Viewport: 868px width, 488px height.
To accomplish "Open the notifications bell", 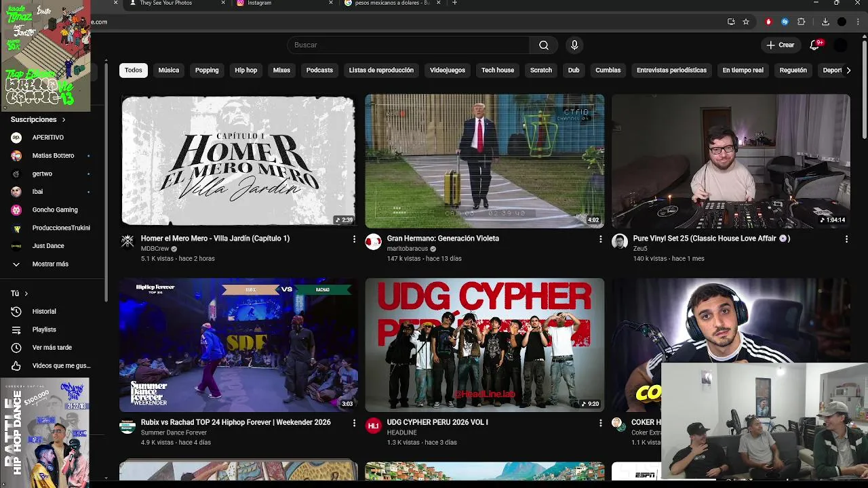I will pos(814,45).
